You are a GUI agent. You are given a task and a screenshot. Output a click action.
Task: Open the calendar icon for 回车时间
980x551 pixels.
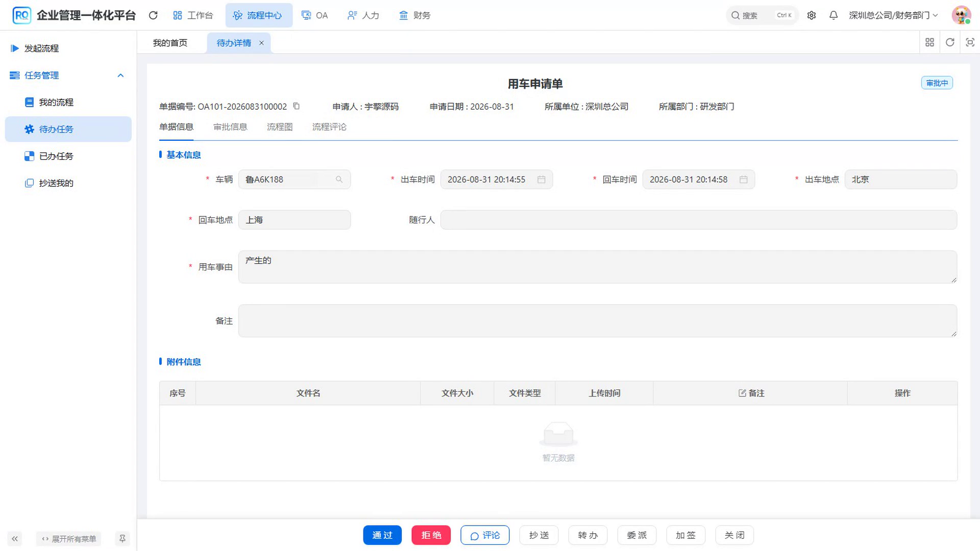click(744, 180)
